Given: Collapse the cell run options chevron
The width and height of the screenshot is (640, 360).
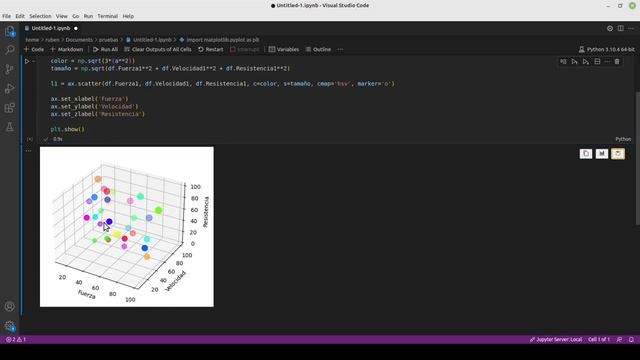Looking at the screenshot, I should coord(34,61).
